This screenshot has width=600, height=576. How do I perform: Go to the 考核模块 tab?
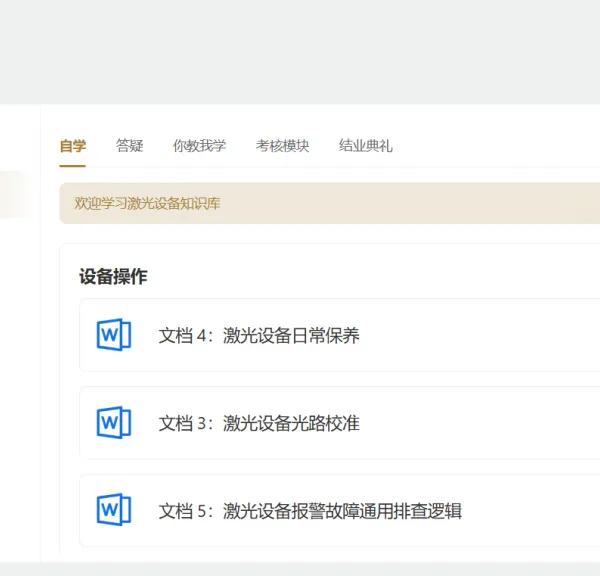pos(282,146)
